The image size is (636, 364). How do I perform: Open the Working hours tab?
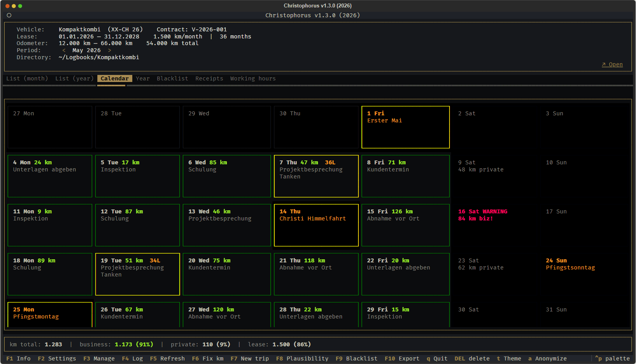click(253, 78)
